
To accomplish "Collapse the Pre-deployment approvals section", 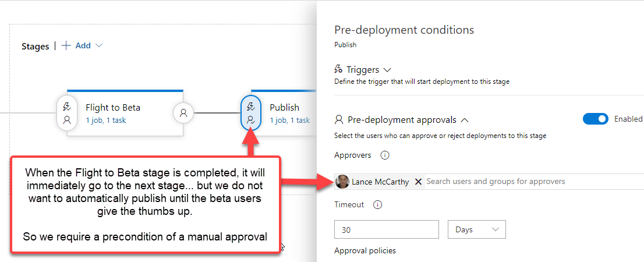I will (465, 120).
